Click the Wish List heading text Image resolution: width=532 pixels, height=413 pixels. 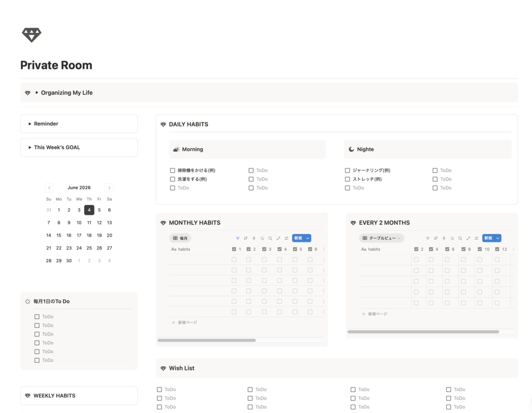point(182,368)
